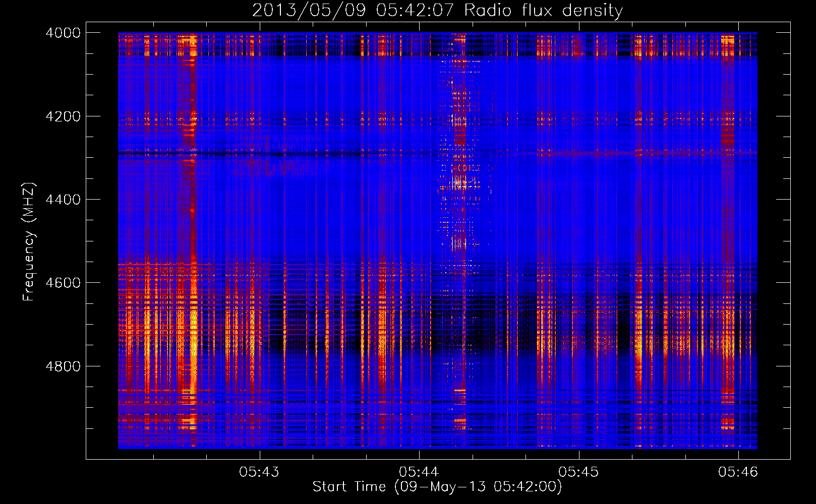816x504 pixels.
Task: Click the plot title '2013/05/09 05:42:07 Radio flux density'
Action: click(x=437, y=10)
